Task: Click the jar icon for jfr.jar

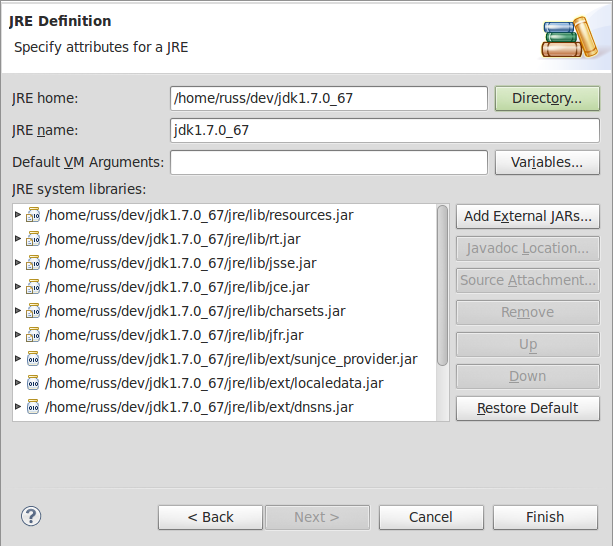Action: pos(33,335)
